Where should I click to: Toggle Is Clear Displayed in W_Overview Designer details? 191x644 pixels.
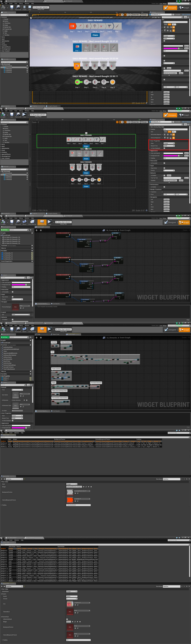(x=164, y=148)
